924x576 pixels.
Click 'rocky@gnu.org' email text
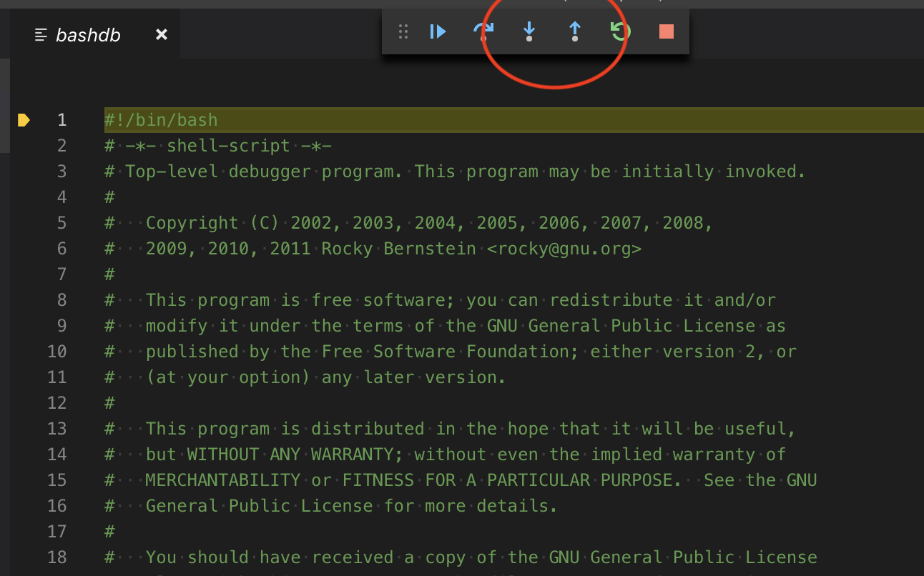tap(564, 249)
